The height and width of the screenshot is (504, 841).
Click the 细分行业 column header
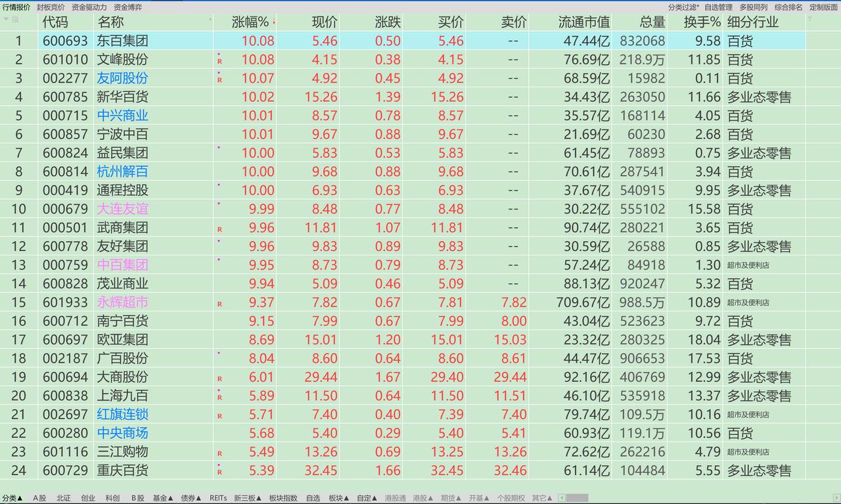753,22
